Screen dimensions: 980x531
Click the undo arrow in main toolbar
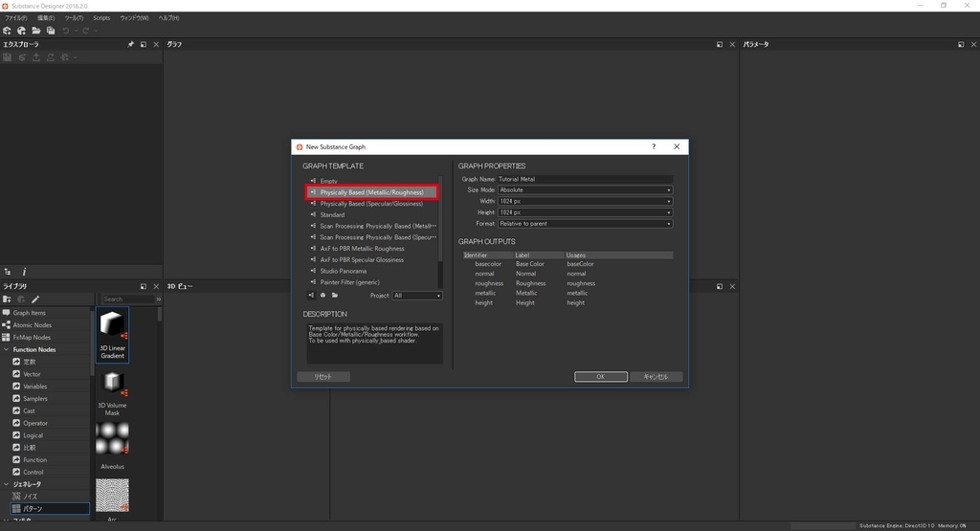[x=66, y=31]
